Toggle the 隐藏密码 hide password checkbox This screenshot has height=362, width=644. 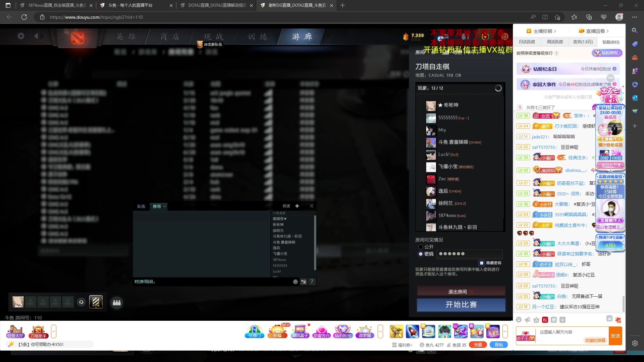pyautogui.click(x=482, y=263)
